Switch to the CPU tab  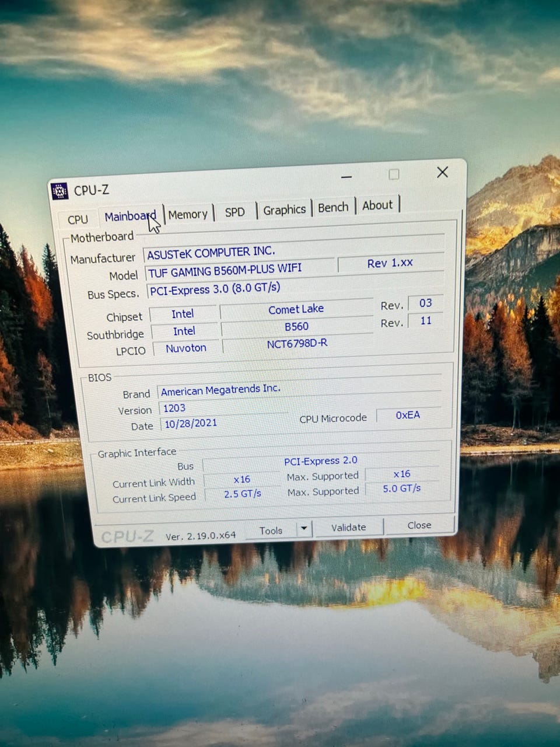point(78,219)
